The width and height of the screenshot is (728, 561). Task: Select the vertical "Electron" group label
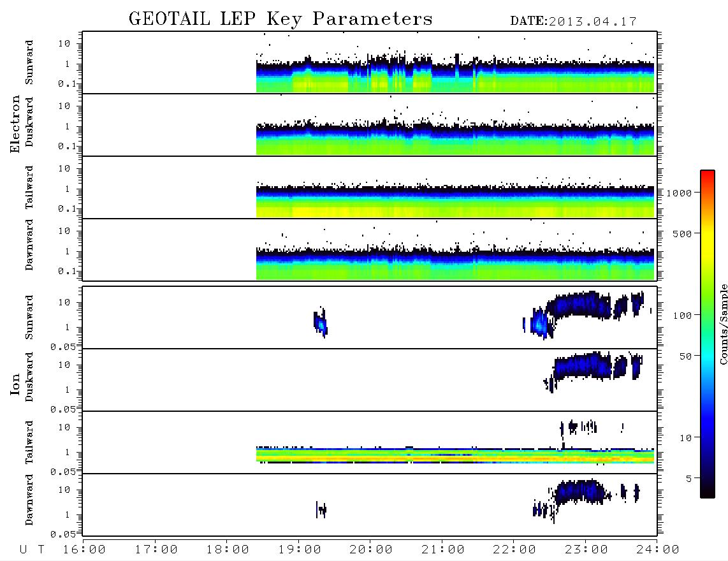pyautogui.click(x=15, y=124)
